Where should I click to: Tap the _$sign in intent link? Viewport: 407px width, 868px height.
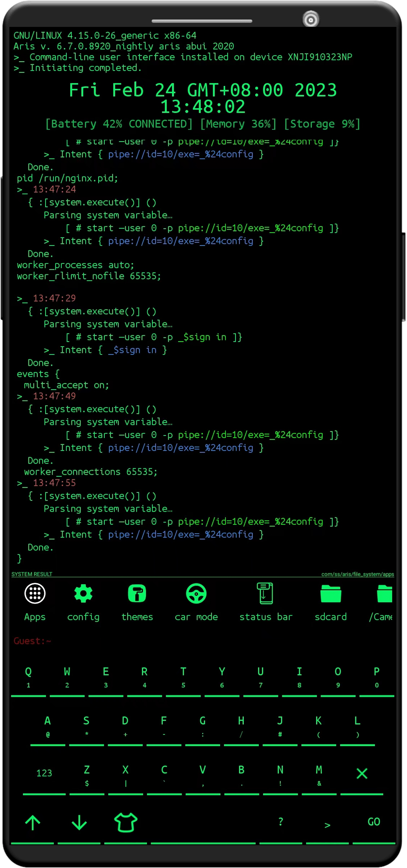132,350
